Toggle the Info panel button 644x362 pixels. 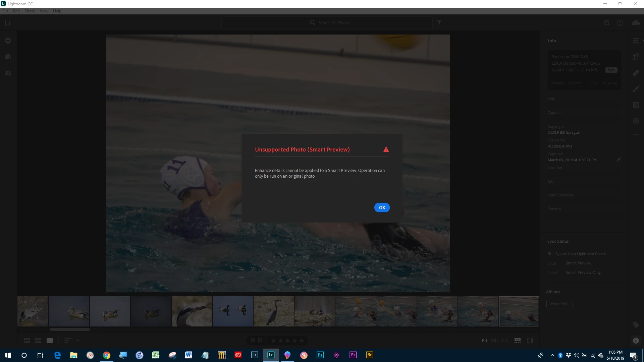click(636, 341)
